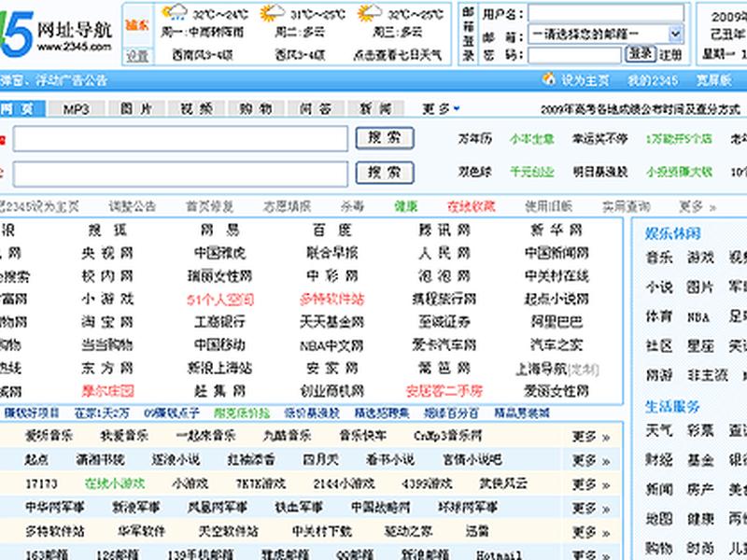Select the 网页 search tab
747x560 pixels.
point(22,109)
